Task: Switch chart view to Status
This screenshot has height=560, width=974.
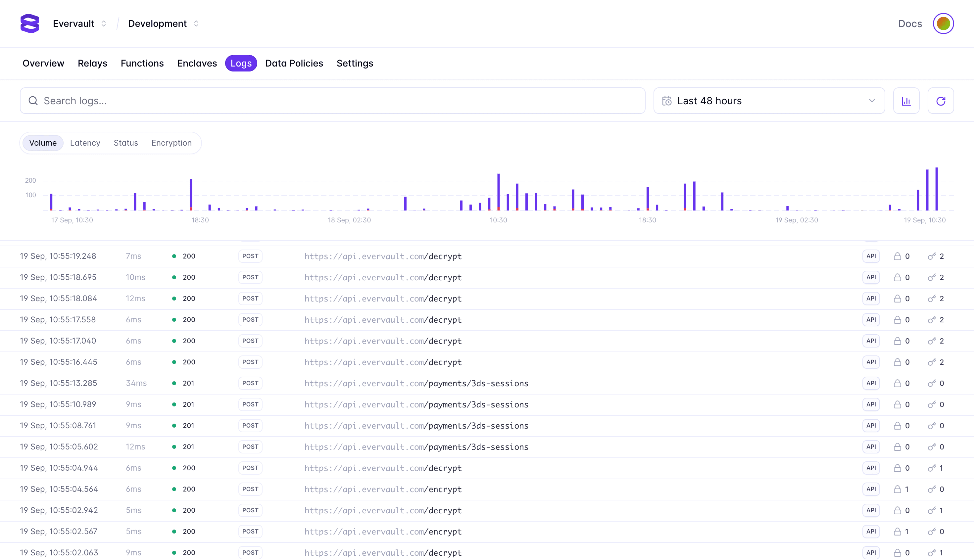Action: 126,143
